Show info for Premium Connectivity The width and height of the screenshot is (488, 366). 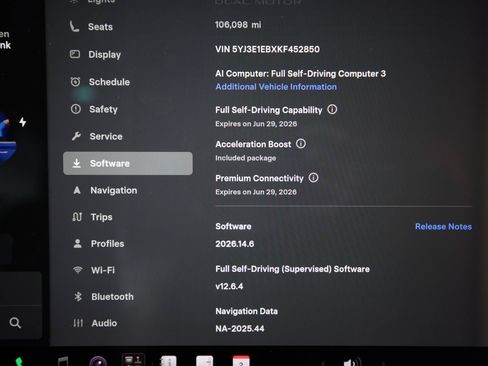pos(313,177)
